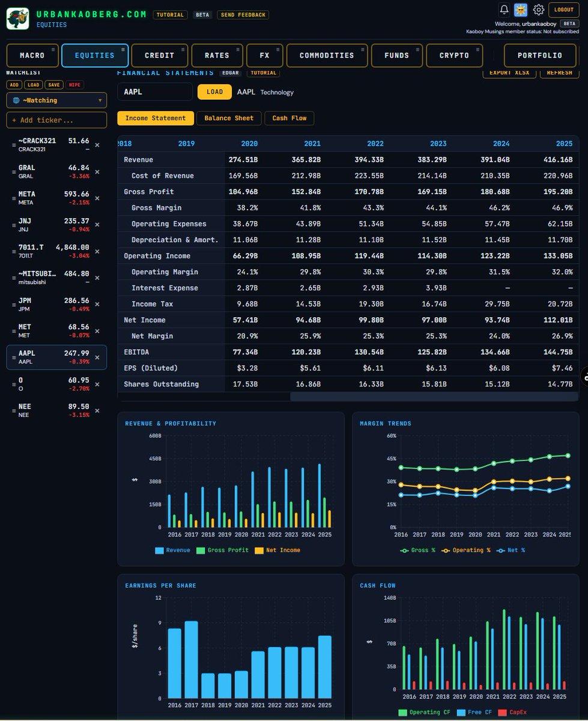This screenshot has width=588, height=721.
Task: Click EXPORT XLSX button
Action: [x=509, y=73]
